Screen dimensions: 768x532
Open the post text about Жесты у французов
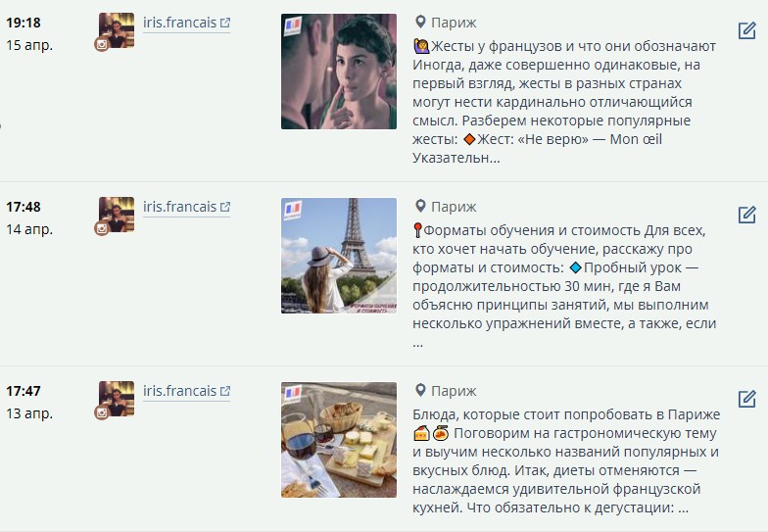[564, 102]
